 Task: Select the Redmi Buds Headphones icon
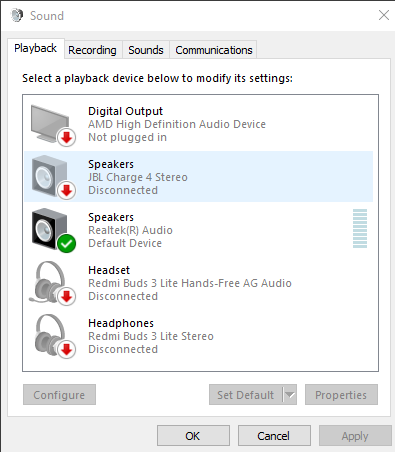pos(50,335)
